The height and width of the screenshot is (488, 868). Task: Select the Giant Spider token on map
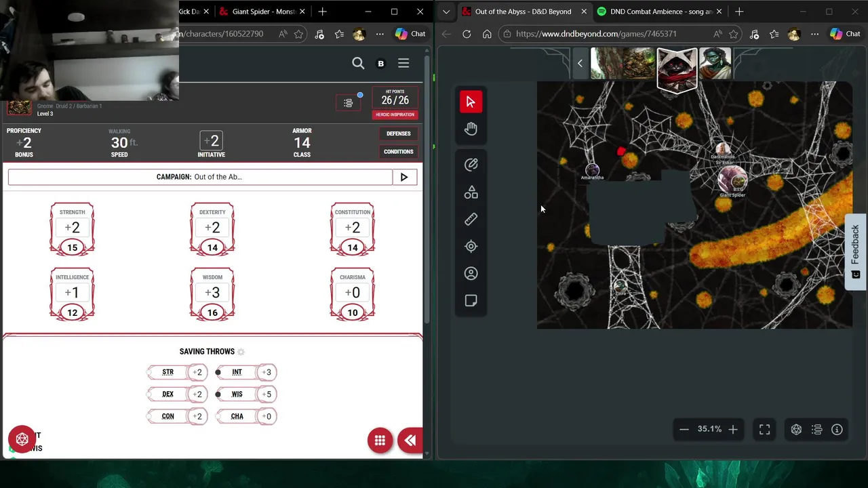tap(732, 180)
